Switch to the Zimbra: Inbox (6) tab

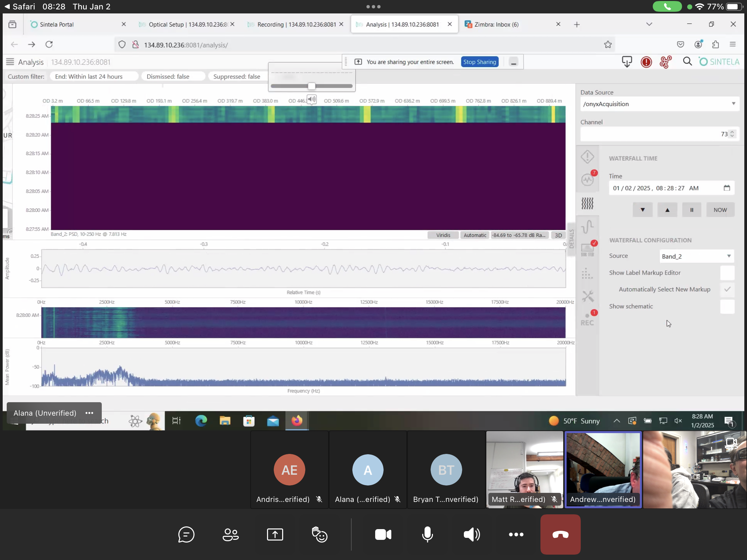(512, 24)
